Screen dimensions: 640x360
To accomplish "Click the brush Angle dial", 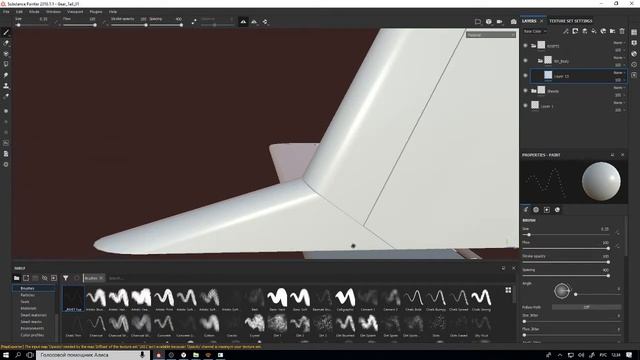I will coord(562,291).
